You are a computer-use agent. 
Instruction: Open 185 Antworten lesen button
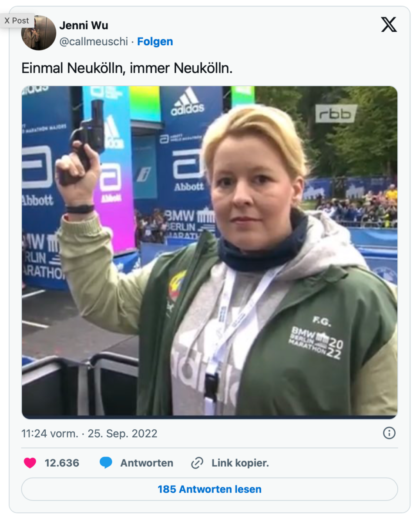click(x=209, y=489)
